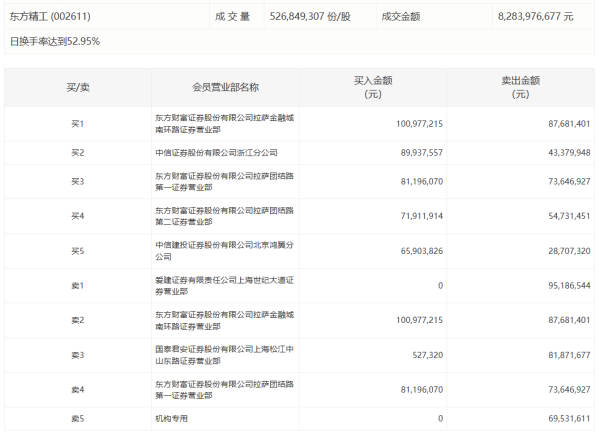Viewport: 600px width, 435px height.
Task: Click 拉萨团结路第二证券营业部 broker name
Action: pos(225,216)
